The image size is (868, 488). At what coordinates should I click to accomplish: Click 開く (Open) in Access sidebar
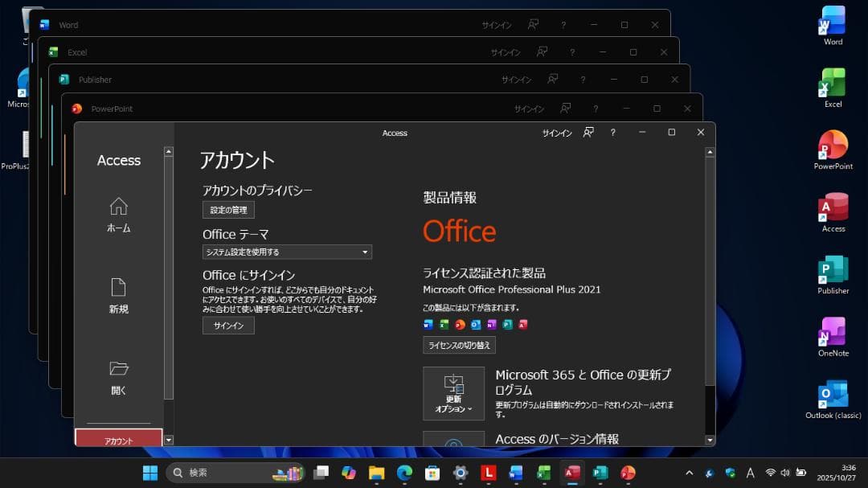pos(118,378)
